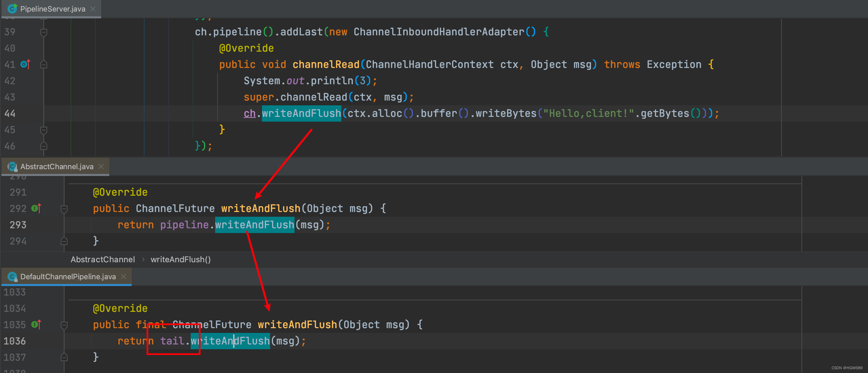
Task: Click the highlighted writeAndFlush on line 293
Action: 254,225
